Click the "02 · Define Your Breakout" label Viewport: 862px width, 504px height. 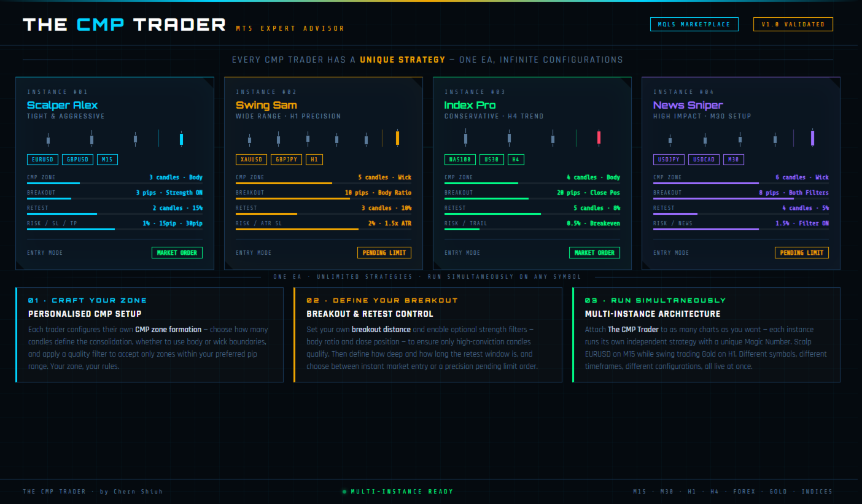point(382,300)
